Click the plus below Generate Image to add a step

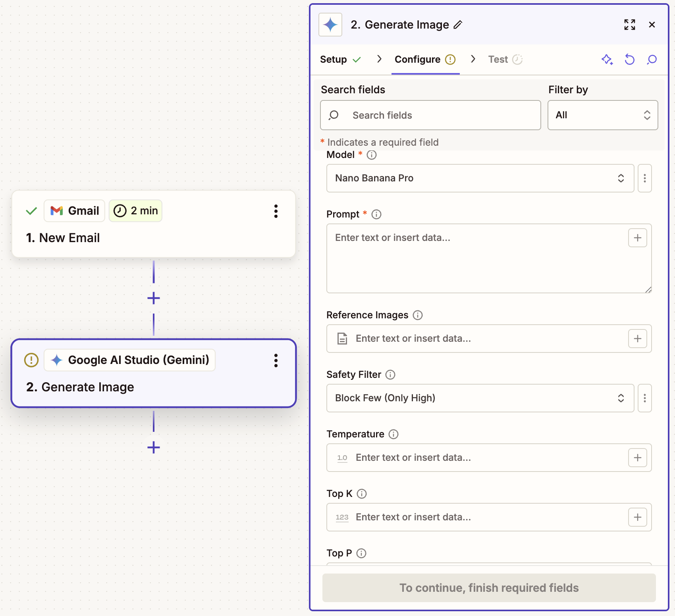[x=153, y=448]
